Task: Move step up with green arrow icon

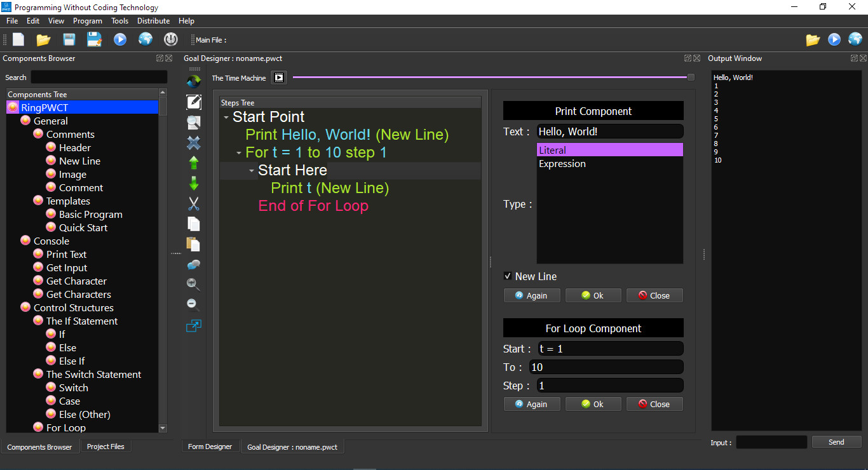Action: [193, 163]
